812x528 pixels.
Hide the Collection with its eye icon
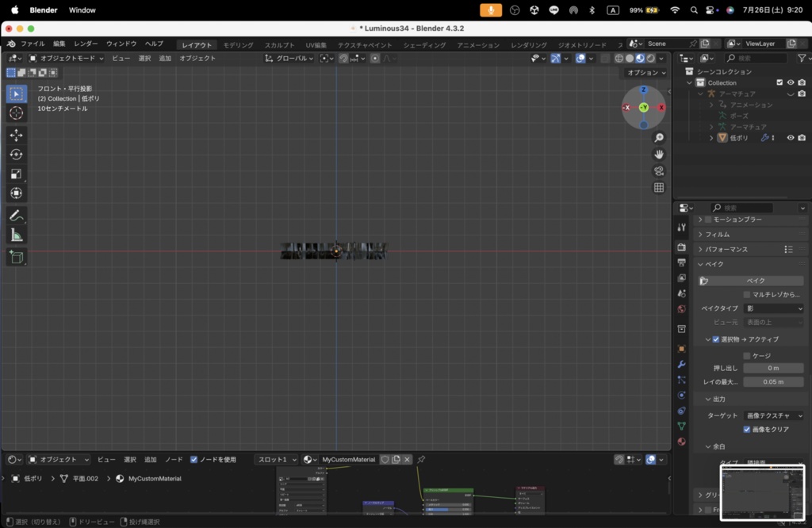click(x=791, y=82)
